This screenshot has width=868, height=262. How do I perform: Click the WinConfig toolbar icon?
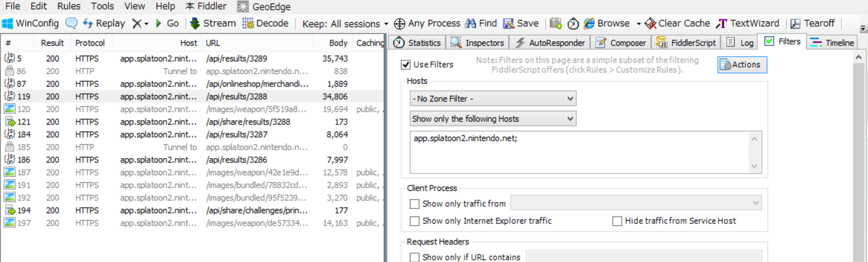pyautogui.click(x=7, y=24)
